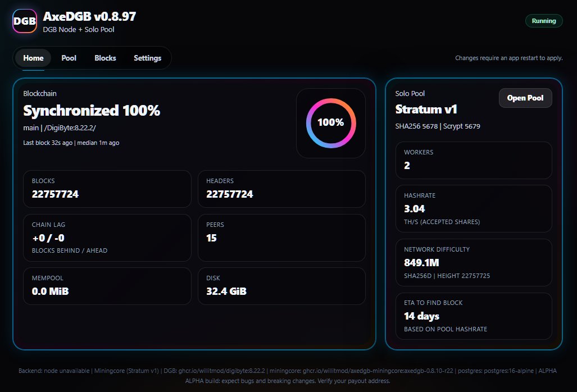Click the Stratum v1 heading
The image size is (577, 392).
tap(426, 109)
